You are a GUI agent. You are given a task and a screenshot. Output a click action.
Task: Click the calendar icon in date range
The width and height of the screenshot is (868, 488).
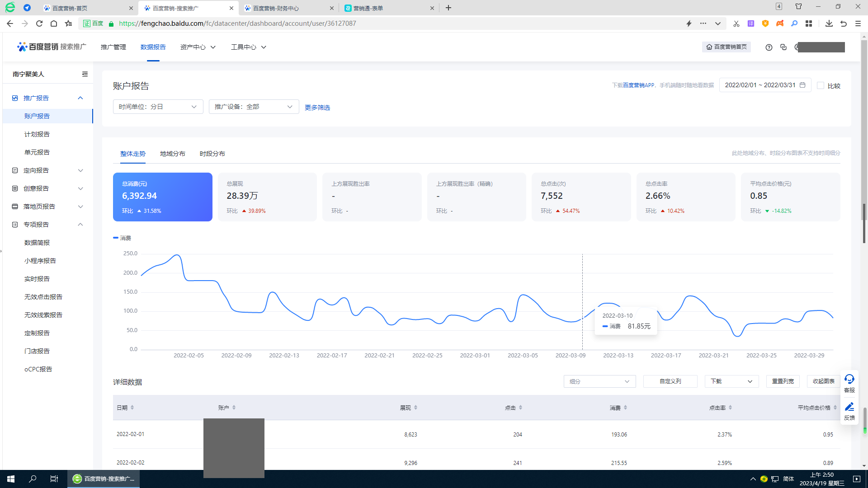[x=802, y=85]
